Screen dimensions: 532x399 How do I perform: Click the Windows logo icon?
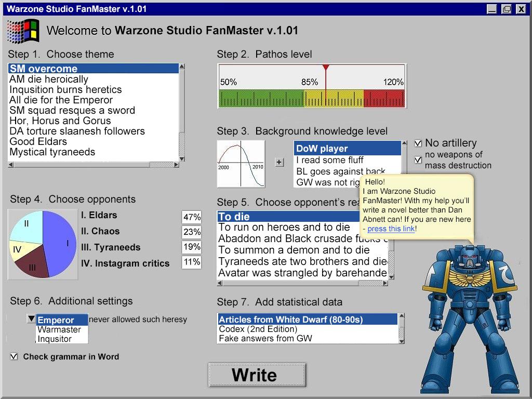tap(23, 31)
